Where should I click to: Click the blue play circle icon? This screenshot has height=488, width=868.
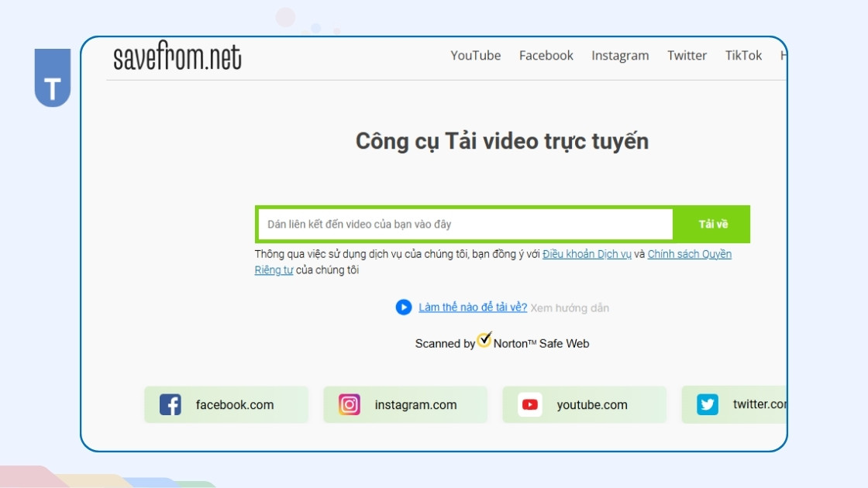[404, 308]
